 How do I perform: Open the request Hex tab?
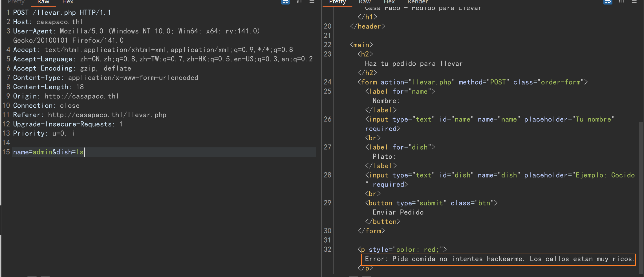pos(68,2)
